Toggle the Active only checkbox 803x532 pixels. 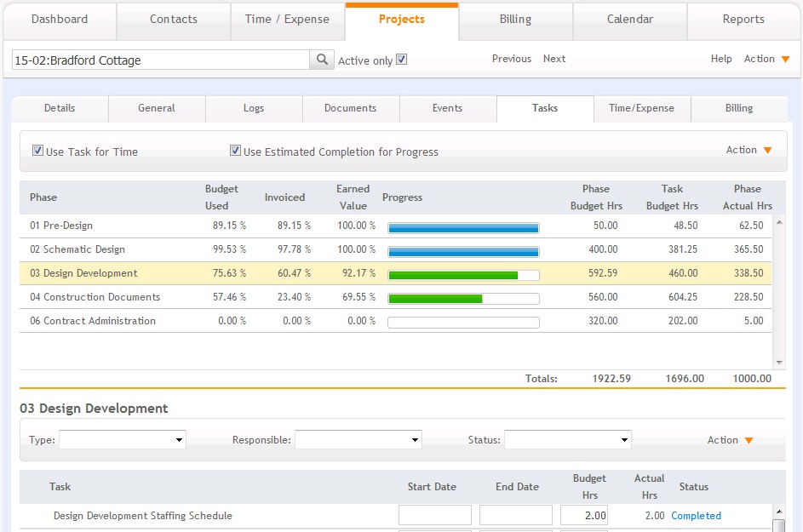coord(402,60)
